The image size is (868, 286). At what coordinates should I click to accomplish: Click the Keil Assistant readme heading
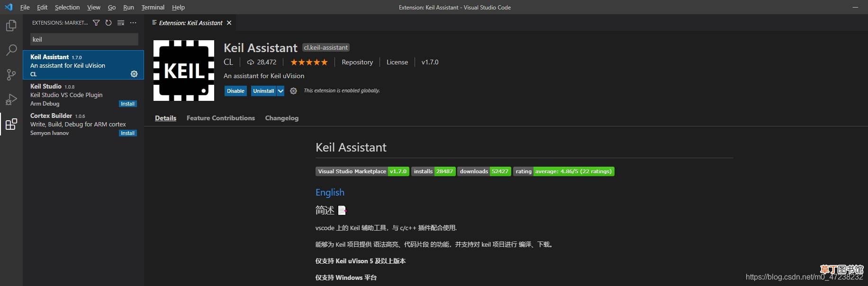click(351, 147)
